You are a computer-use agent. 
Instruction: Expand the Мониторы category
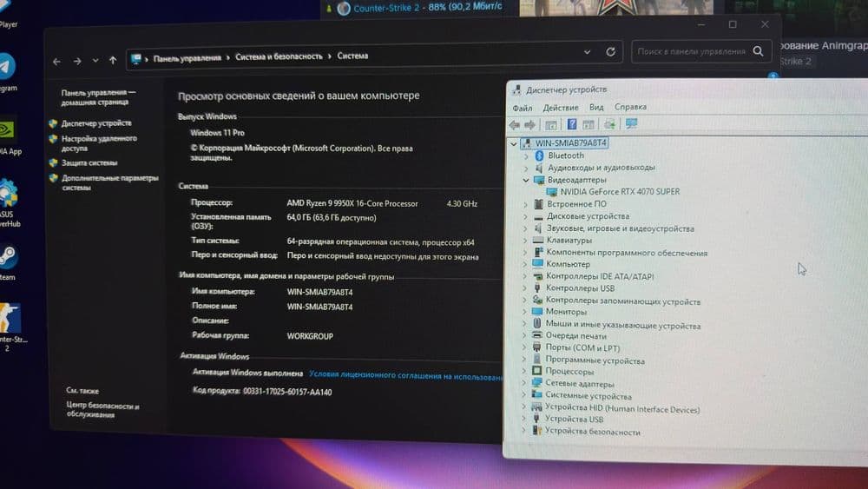525,312
